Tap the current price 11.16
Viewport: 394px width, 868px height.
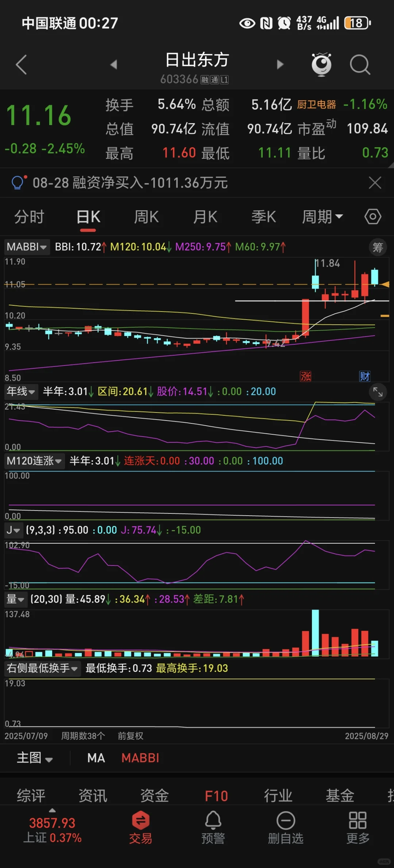[39, 116]
